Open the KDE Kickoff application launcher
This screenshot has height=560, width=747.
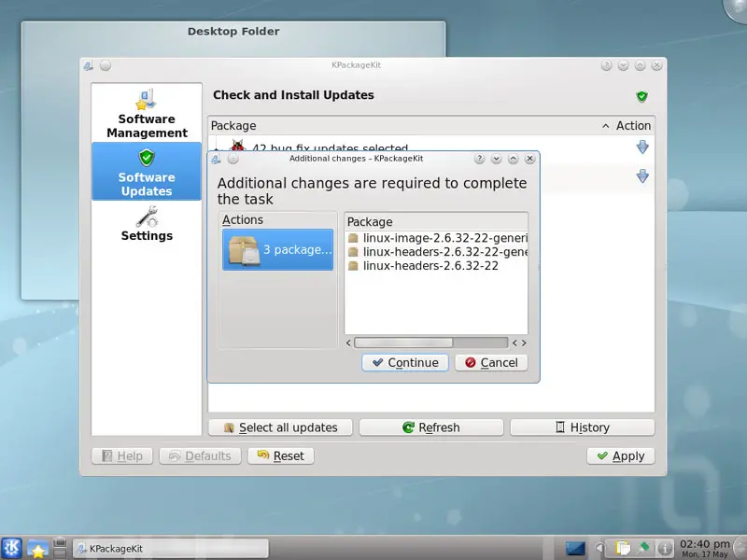(11, 548)
